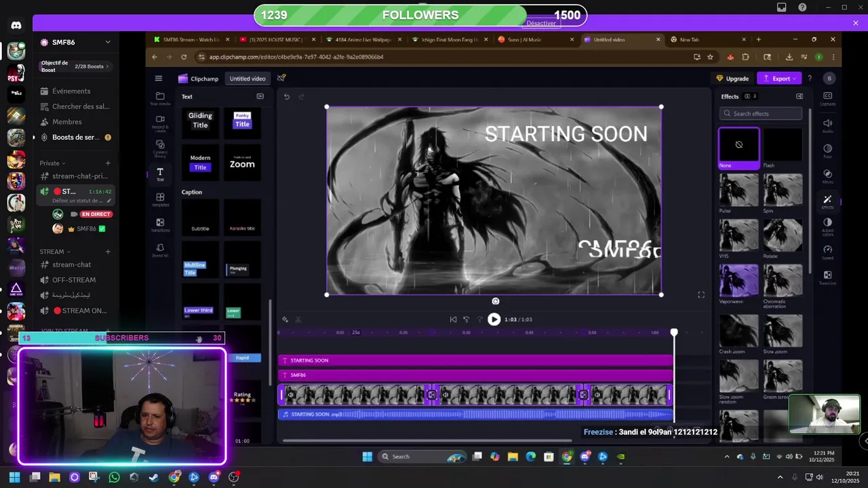Click second transition marker between video clips

[x=584, y=394]
